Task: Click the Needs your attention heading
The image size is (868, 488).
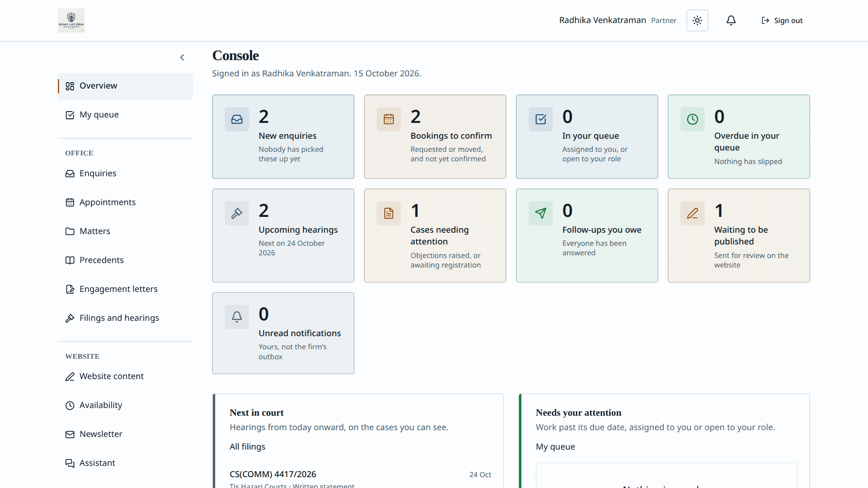Action: 578,413
